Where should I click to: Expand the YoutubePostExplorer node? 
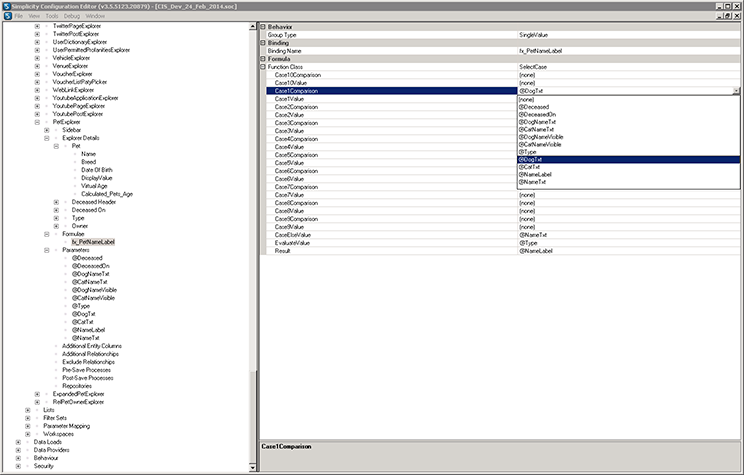[x=37, y=114]
